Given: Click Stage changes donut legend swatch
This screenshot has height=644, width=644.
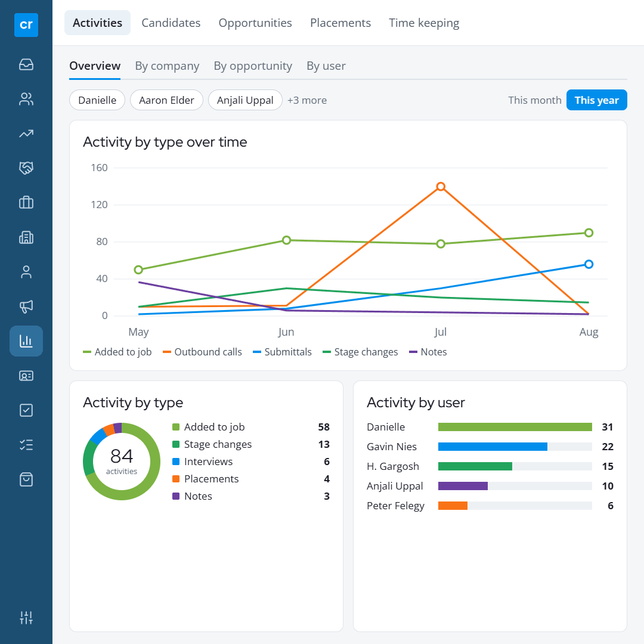Looking at the screenshot, I should [176, 444].
